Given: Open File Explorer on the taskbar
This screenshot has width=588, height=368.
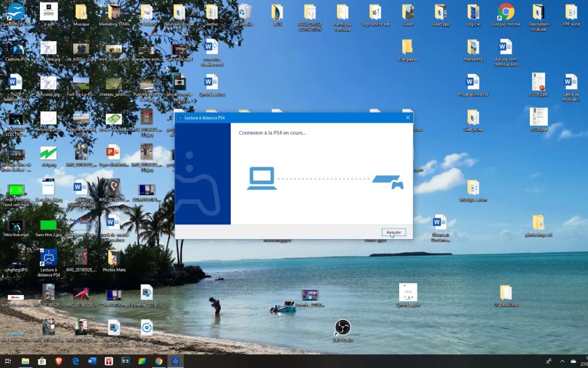Looking at the screenshot, I should click(x=26, y=361).
